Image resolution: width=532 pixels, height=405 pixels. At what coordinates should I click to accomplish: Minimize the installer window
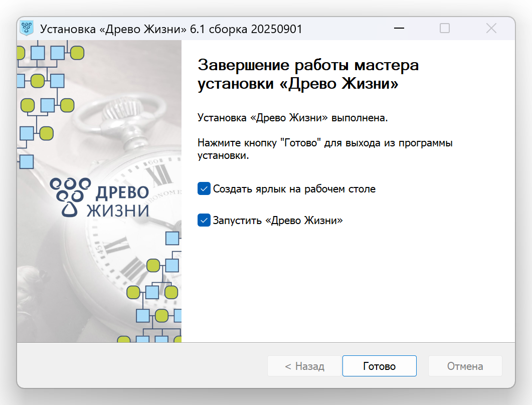click(399, 28)
